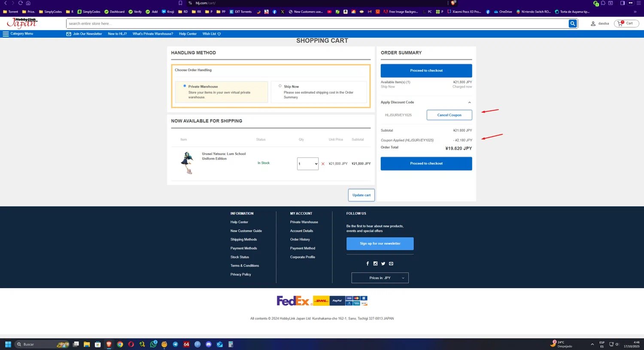Open the Cart icon in header
The width and height of the screenshot is (644, 350).
(626, 23)
